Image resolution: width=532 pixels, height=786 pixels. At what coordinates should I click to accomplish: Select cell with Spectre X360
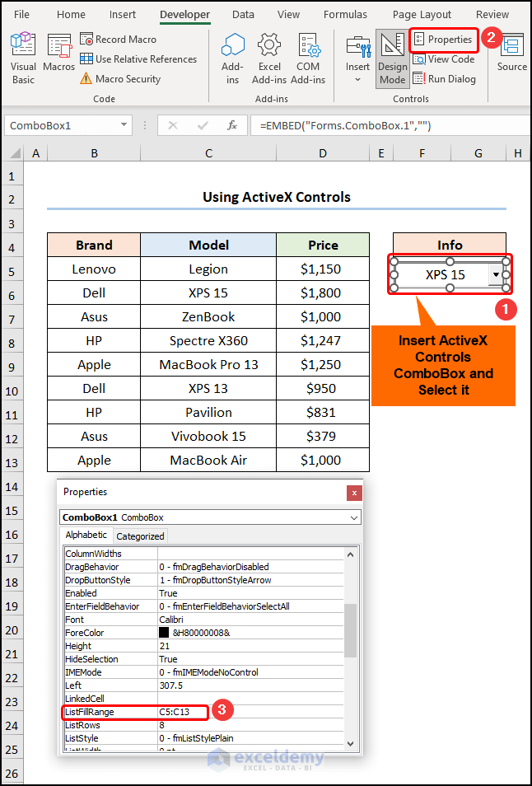208,341
